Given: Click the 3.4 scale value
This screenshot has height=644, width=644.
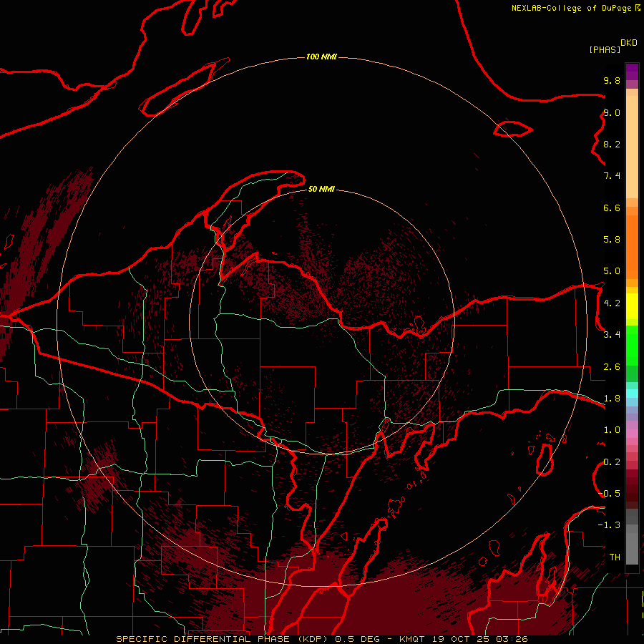Looking at the screenshot, I should tap(612, 335).
